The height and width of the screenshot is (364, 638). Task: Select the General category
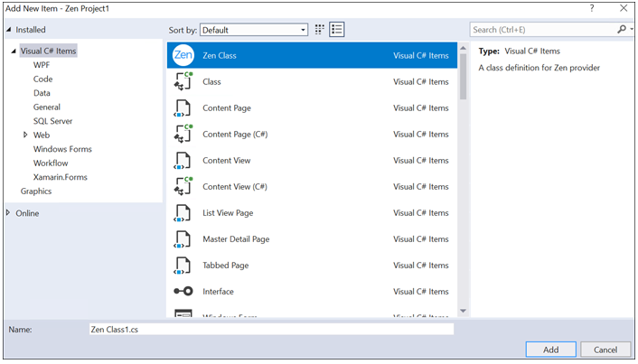click(47, 107)
